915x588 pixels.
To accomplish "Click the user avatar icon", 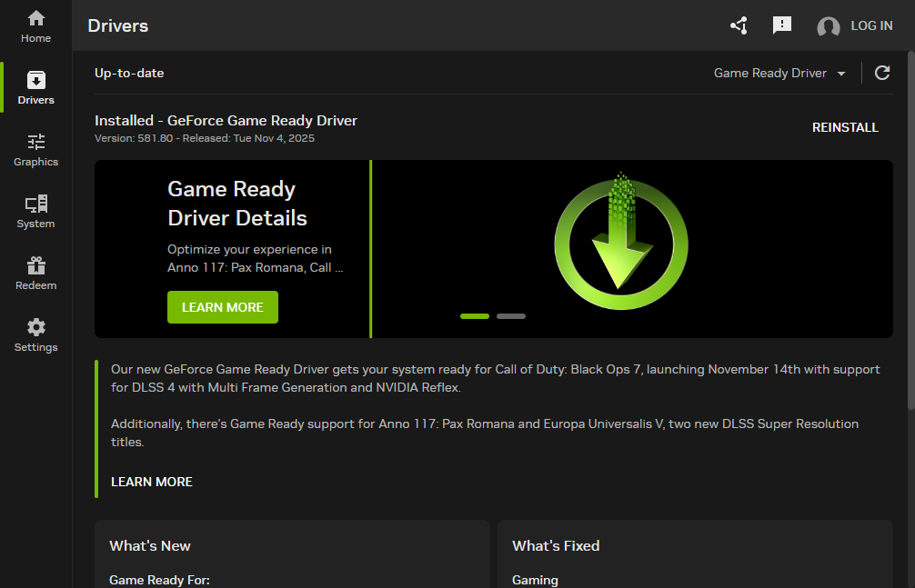I will click(828, 26).
